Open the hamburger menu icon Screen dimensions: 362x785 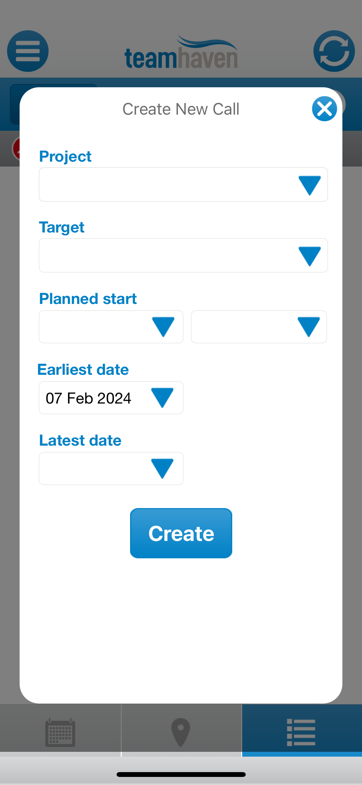pyautogui.click(x=28, y=51)
